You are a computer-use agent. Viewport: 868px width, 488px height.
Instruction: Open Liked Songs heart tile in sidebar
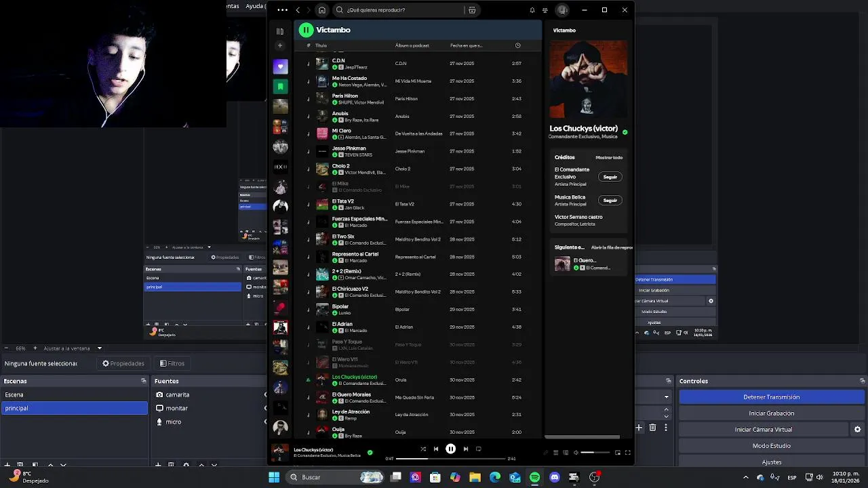(x=280, y=66)
